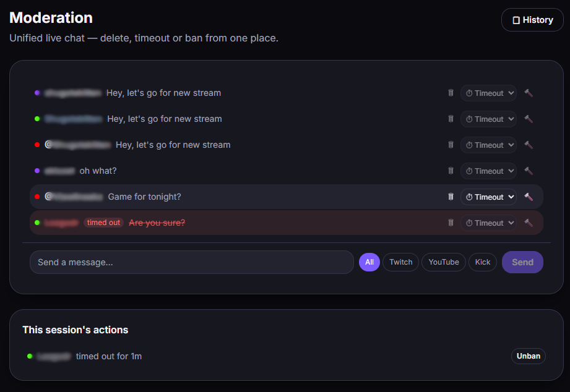Viewport: 570px width, 392px height.
Task: Ban the author of 'Game for tonight?' with hammer
Action: pyautogui.click(x=529, y=197)
